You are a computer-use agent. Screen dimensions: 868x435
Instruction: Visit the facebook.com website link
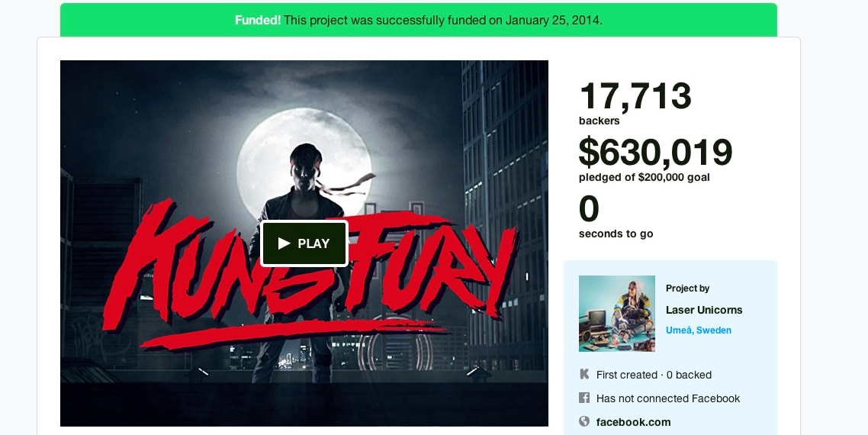tap(633, 422)
